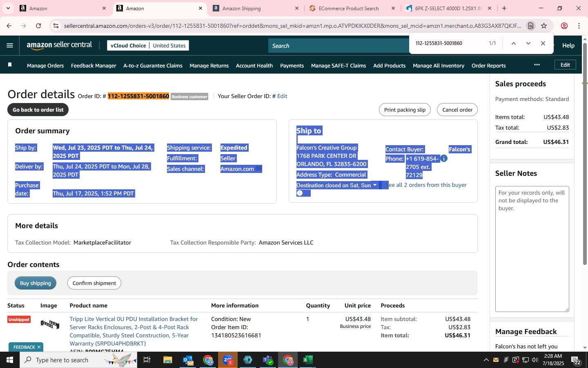Open Feedback Manager menu item
Viewport: 588px width, 368px height.
click(94, 65)
